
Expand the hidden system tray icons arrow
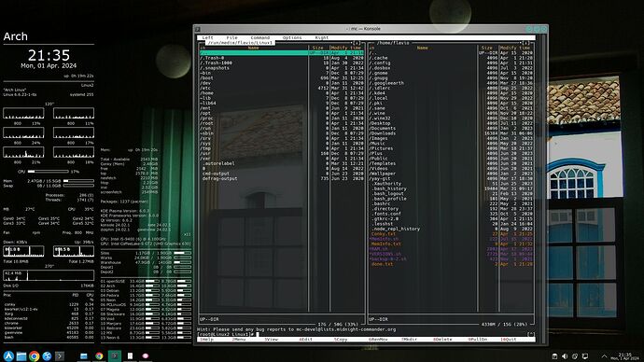tap(604, 356)
